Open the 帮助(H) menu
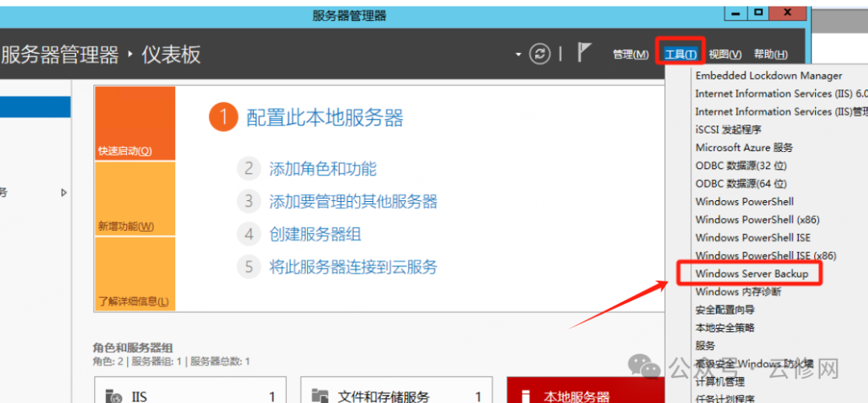Image resolution: width=868 pixels, height=403 pixels. tap(771, 55)
